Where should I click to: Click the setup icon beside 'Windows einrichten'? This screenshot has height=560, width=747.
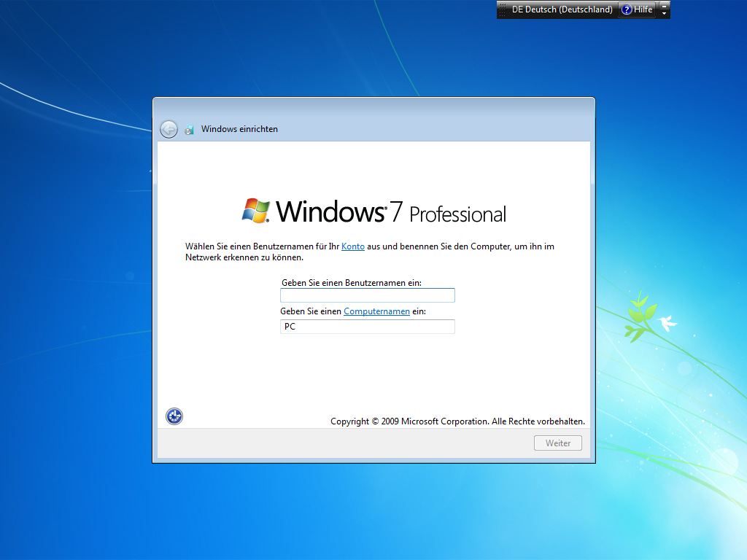(x=190, y=130)
